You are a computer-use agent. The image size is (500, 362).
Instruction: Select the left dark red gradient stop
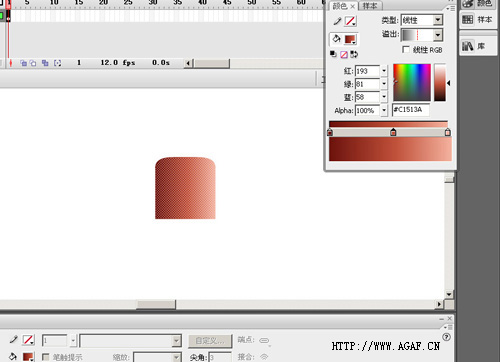[x=330, y=133]
